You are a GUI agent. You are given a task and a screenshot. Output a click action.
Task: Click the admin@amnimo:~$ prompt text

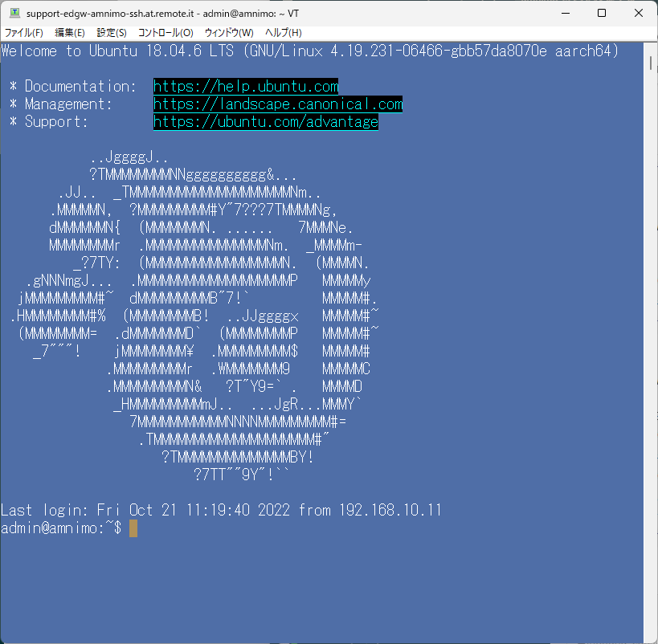[x=61, y=528]
